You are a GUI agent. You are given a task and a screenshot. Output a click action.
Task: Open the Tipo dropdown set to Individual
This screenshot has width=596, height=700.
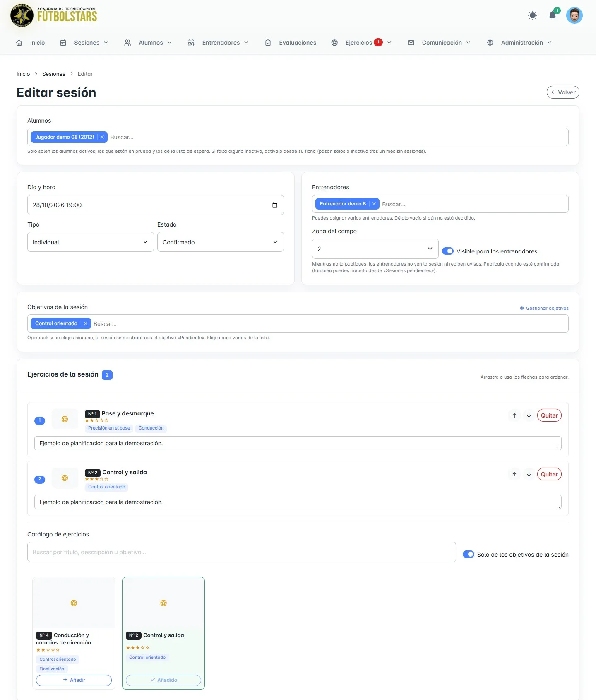click(x=91, y=242)
